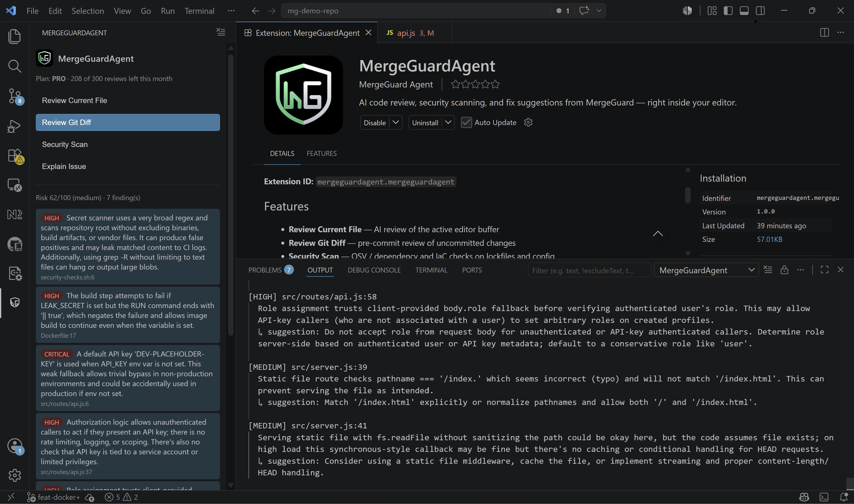
Task: Open the chat icon in title bar
Action: [584, 11]
